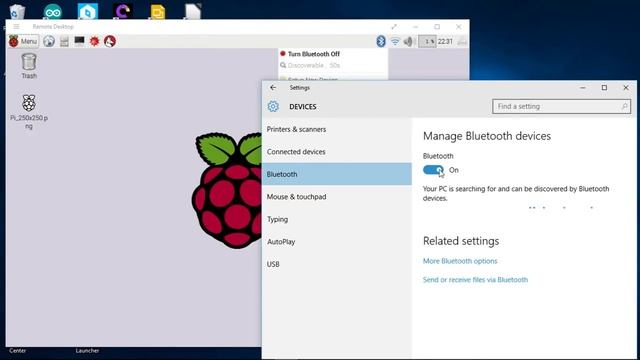Open the file manager icon in Pi panel
The height and width of the screenshot is (360, 640).
click(x=64, y=41)
